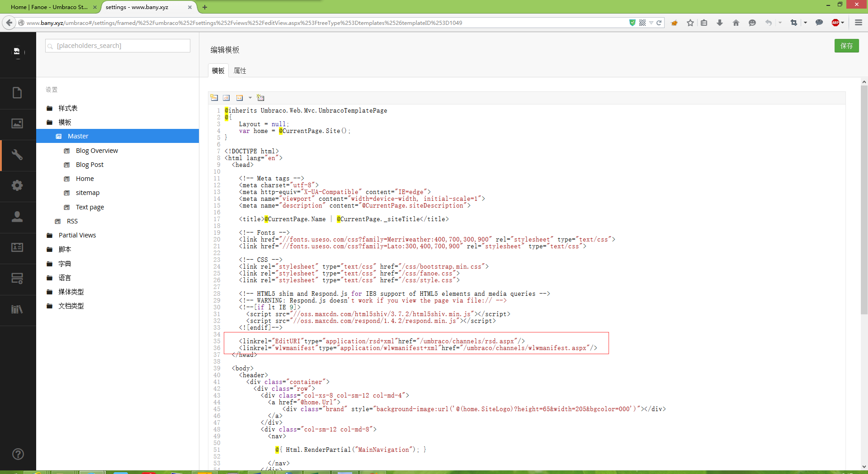Select the Blog Overview template
Screen dimensions: 868x474
pos(97,151)
